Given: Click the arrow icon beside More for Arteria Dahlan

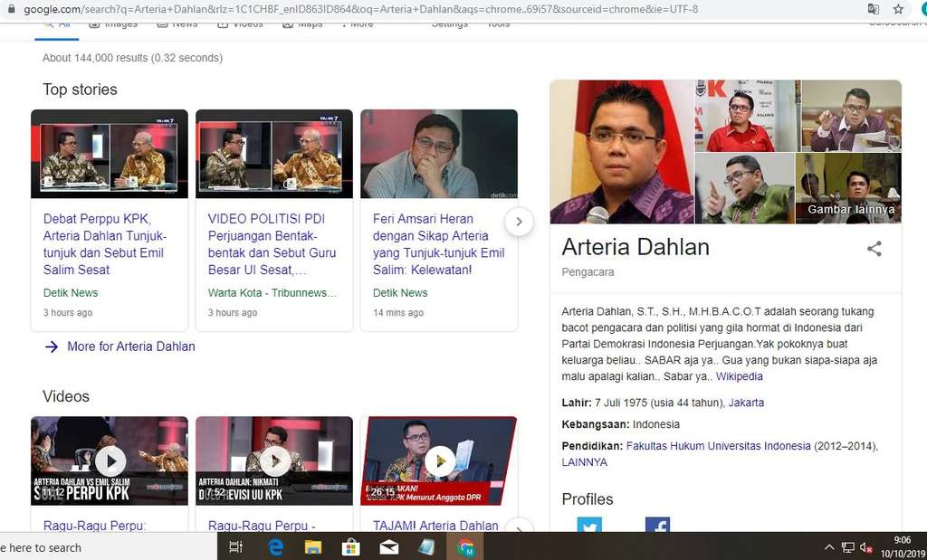Looking at the screenshot, I should click(52, 346).
